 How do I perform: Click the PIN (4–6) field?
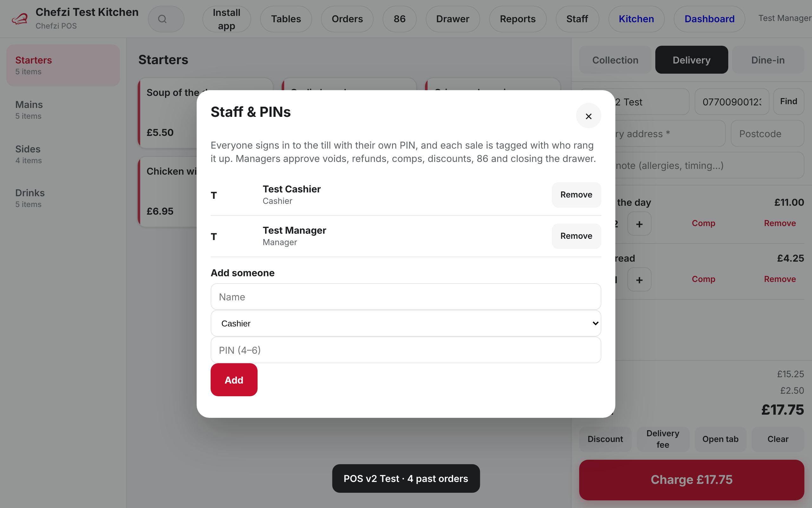pos(406,350)
